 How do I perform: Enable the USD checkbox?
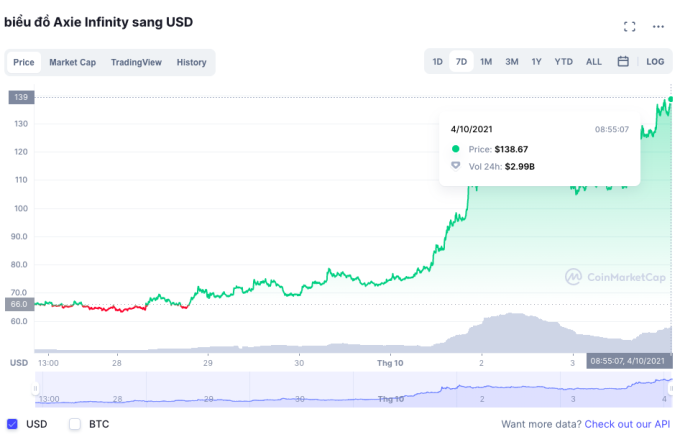click(x=13, y=424)
